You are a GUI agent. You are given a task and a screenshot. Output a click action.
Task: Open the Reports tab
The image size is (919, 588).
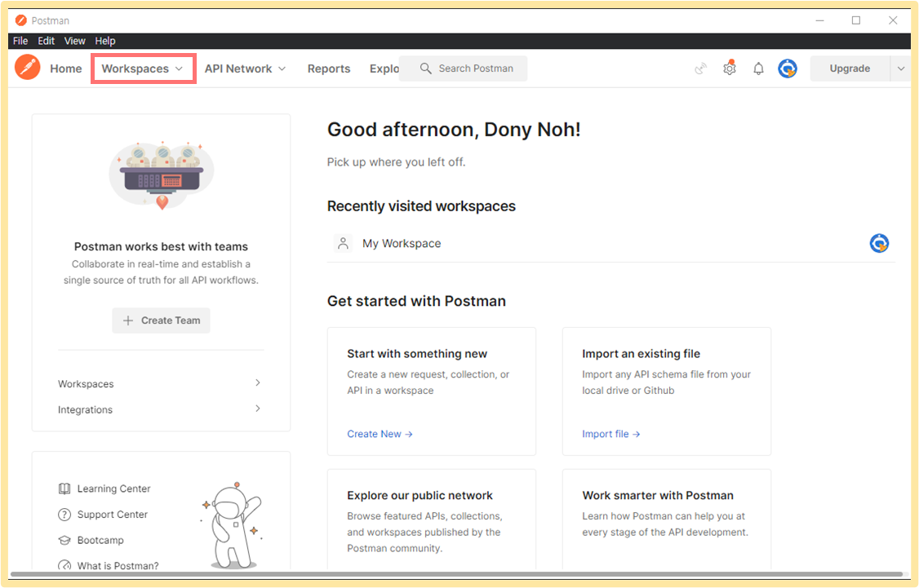click(x=329, y=69)
